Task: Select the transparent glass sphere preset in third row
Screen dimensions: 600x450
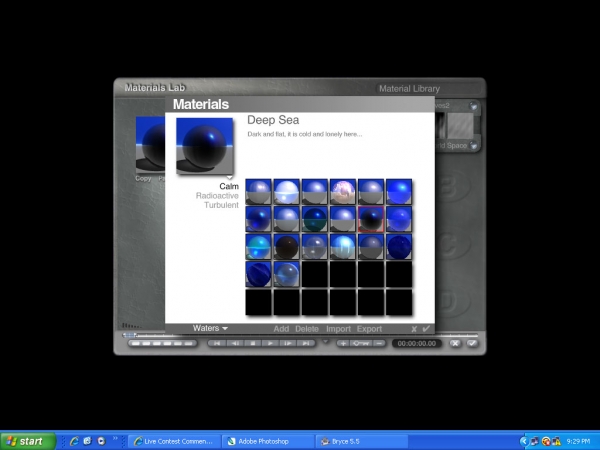Action: pyautogui.click(x=315, y=247)
